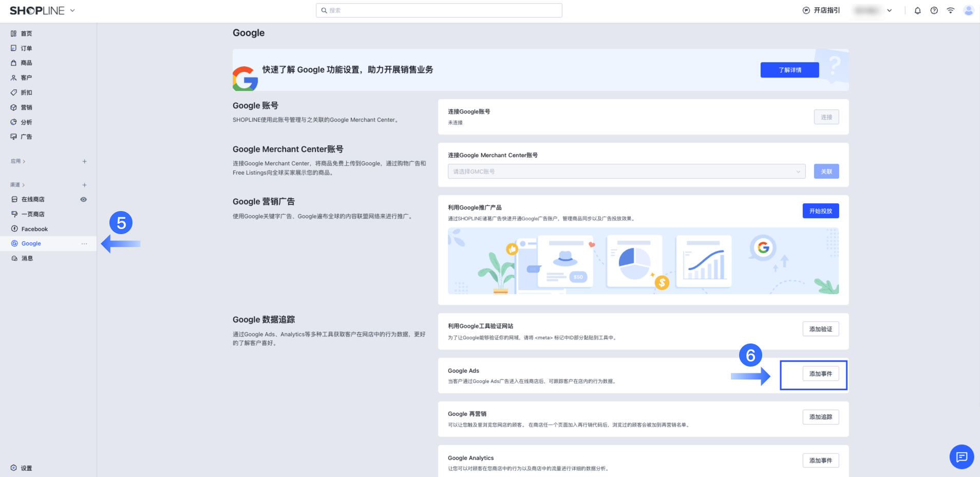Check the Wi-Fi signal status icon
The height and width of the screenshot is (477, 980).
pyautogui.click(x=951, y=10)
